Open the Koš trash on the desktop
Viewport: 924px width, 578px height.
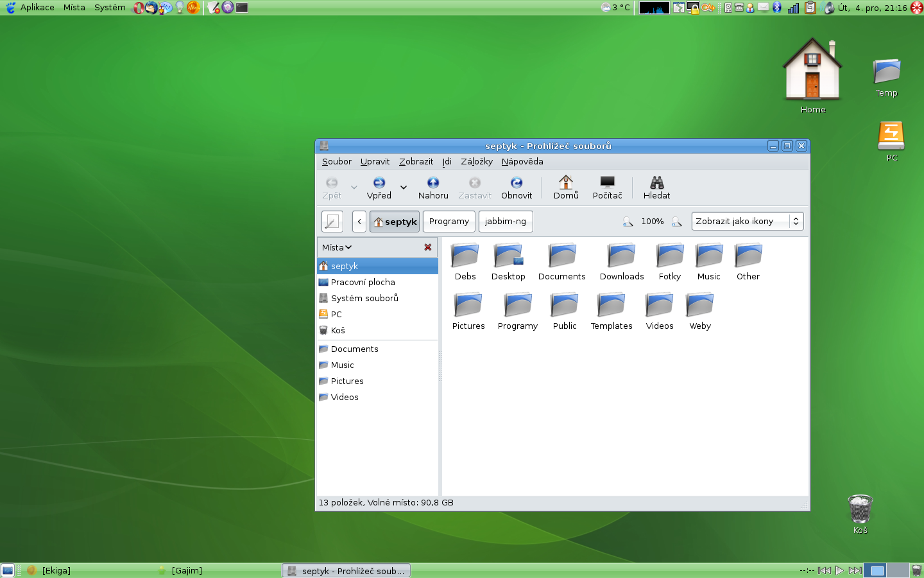860,514
